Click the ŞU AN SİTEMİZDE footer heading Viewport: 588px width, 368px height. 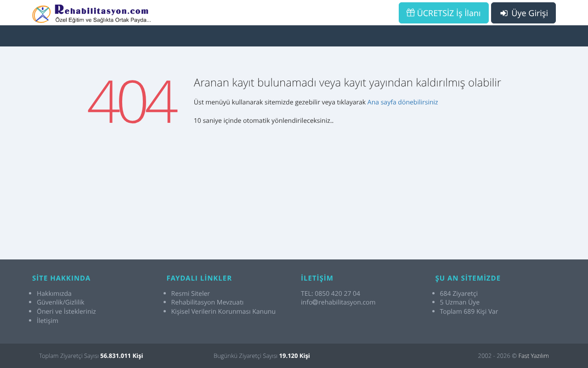[x=468, y=278]
